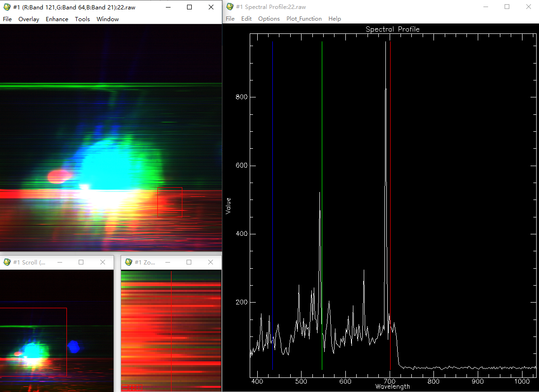Close the Scroll window
The image size is (539, 392).
point(102,262)
